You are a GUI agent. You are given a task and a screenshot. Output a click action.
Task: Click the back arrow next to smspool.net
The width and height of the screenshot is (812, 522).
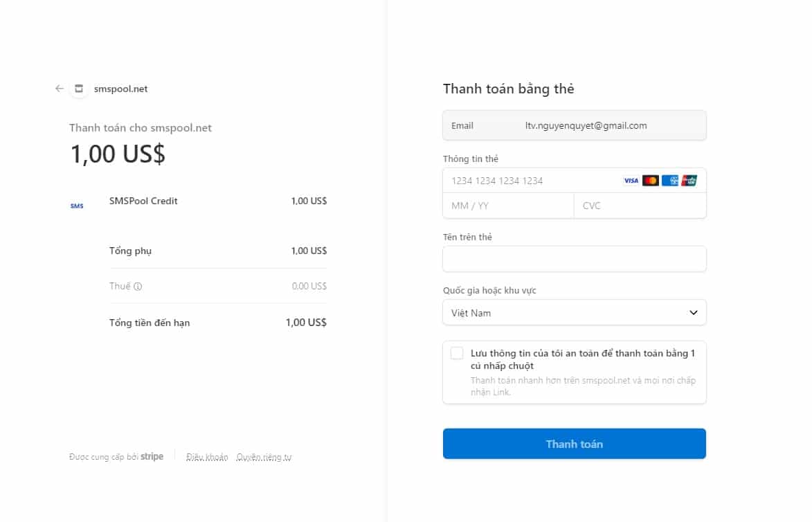click(60, 89)
